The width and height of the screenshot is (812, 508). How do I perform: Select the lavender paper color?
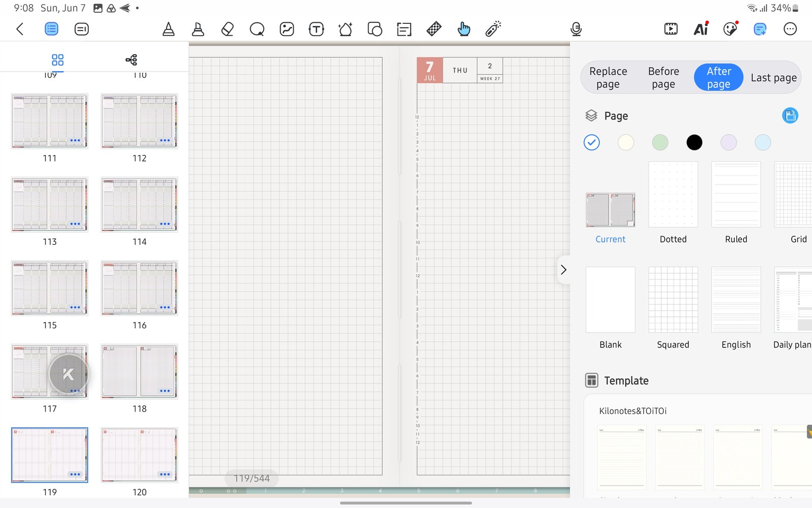(x=728, y=142)
